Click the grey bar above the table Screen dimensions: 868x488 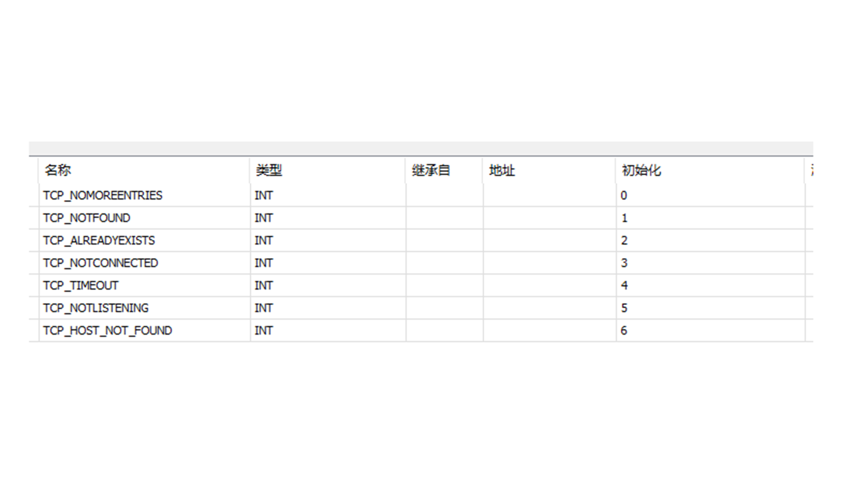click(x=420, y=148)
